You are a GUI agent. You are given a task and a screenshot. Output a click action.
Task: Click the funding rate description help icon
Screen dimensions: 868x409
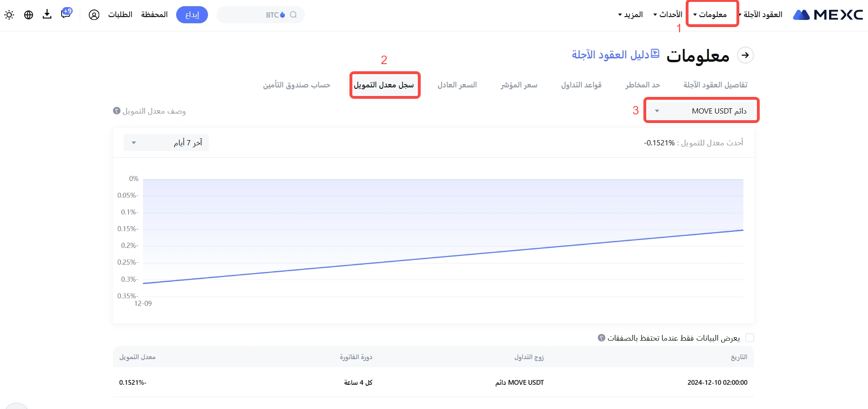[117, 111]
